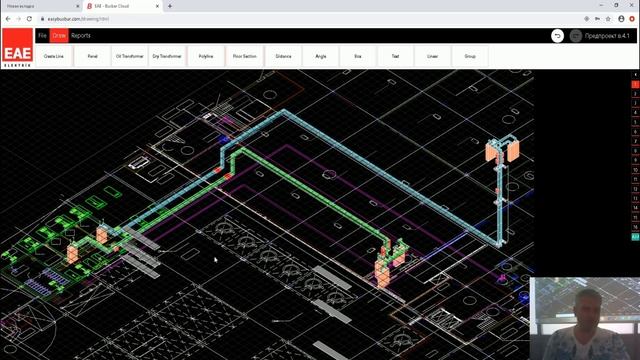Select the Draw menu tab
The image size is (640, 360).
[x=59, y=36]
